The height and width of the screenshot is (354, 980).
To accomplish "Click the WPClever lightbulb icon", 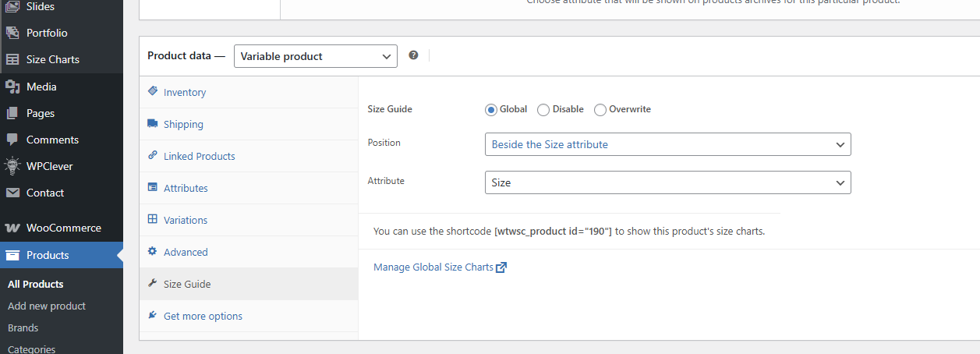I will pos(12,166).
